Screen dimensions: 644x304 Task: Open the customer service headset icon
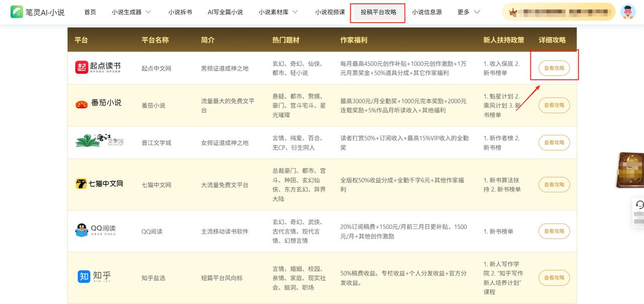coord(639,205)
